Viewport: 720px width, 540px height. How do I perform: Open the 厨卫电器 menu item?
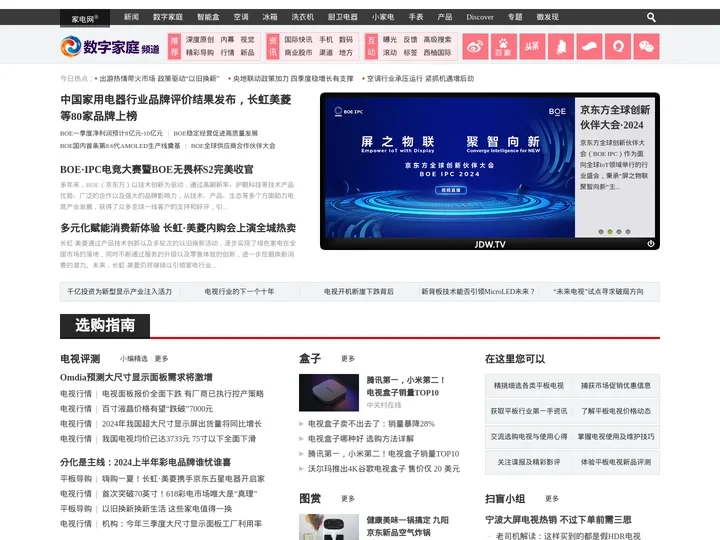point(343,17)
